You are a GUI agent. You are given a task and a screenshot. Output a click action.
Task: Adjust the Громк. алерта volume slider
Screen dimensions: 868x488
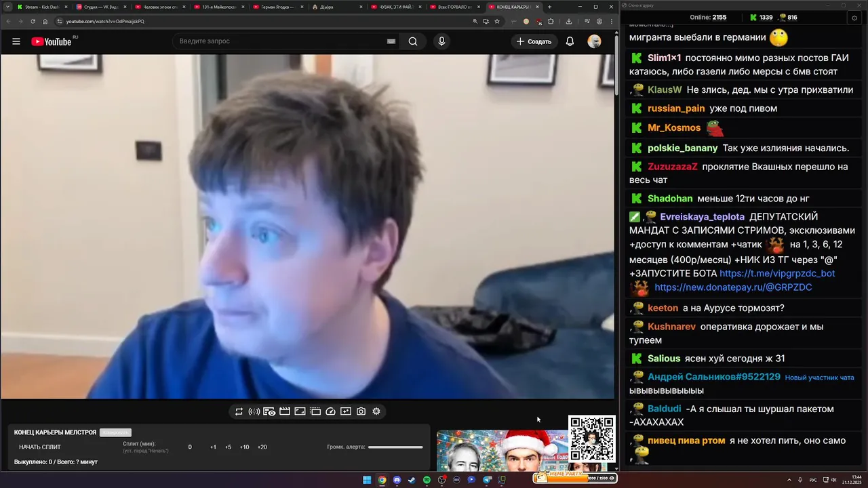pyautogui.click(x=395, y=447)
